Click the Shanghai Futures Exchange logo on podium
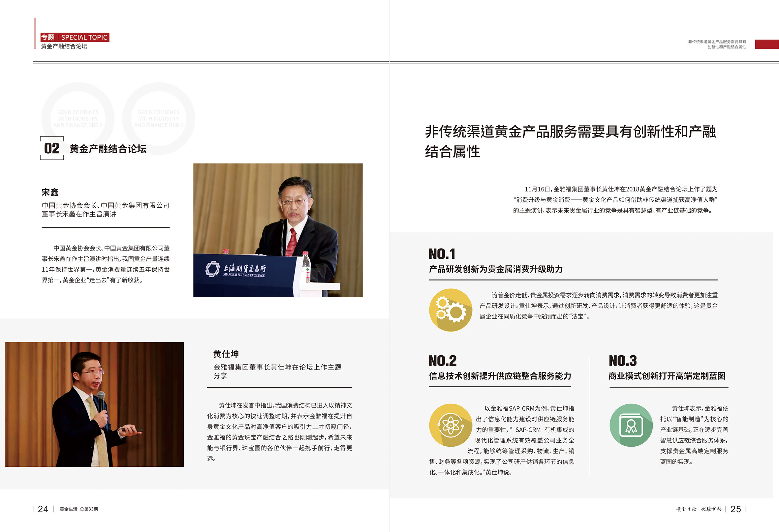Screen dimensions: 779x532 236,269
